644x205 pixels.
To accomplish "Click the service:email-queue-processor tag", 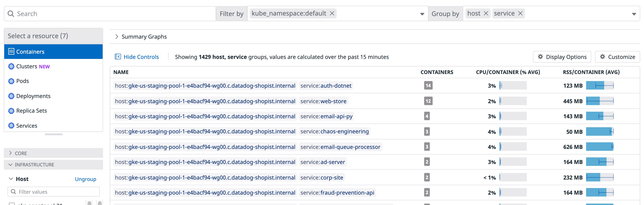I will point(340,147).
